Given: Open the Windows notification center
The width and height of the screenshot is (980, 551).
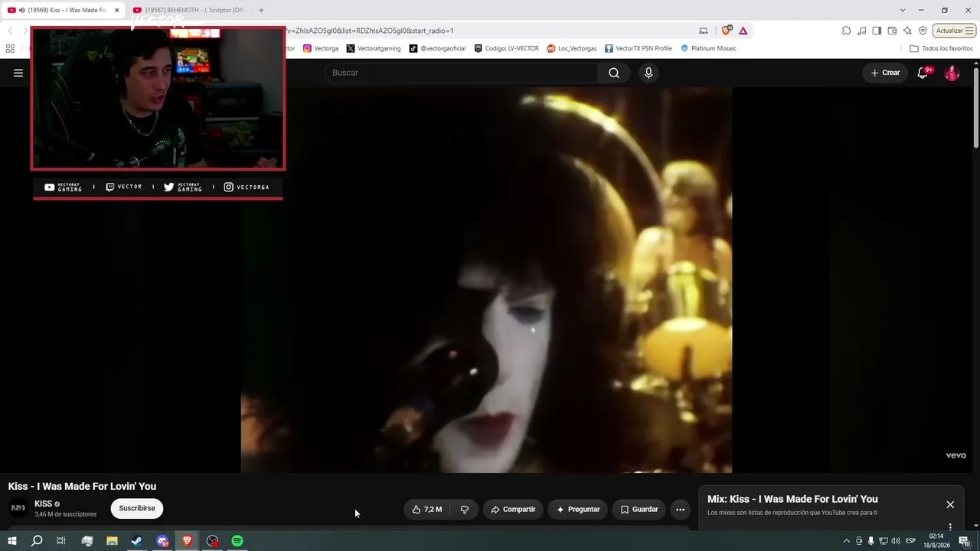Looking at the screenshot, I should [x=965, y=541].
